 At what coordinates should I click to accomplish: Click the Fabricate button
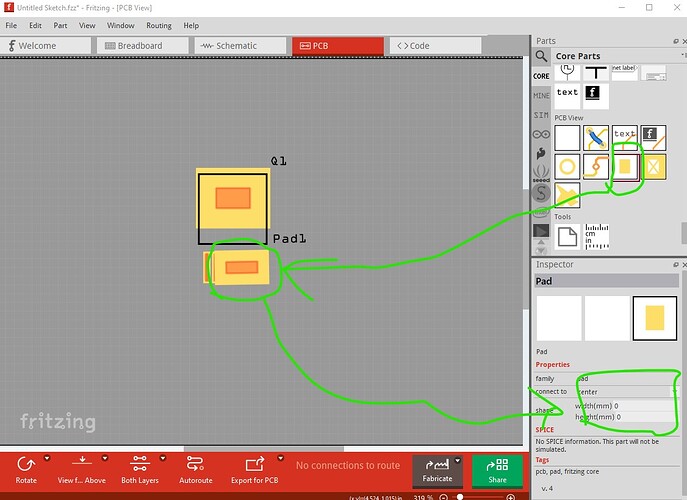tap(437, 471)
